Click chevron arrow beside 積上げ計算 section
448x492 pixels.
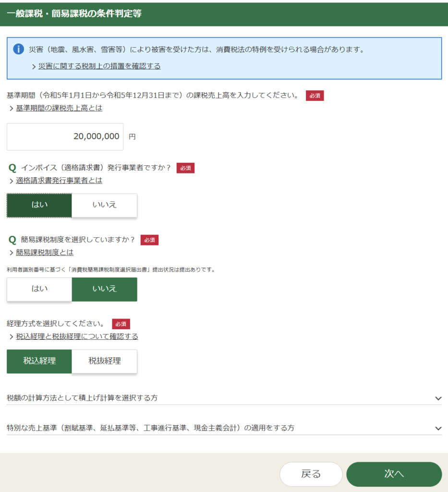437,398
